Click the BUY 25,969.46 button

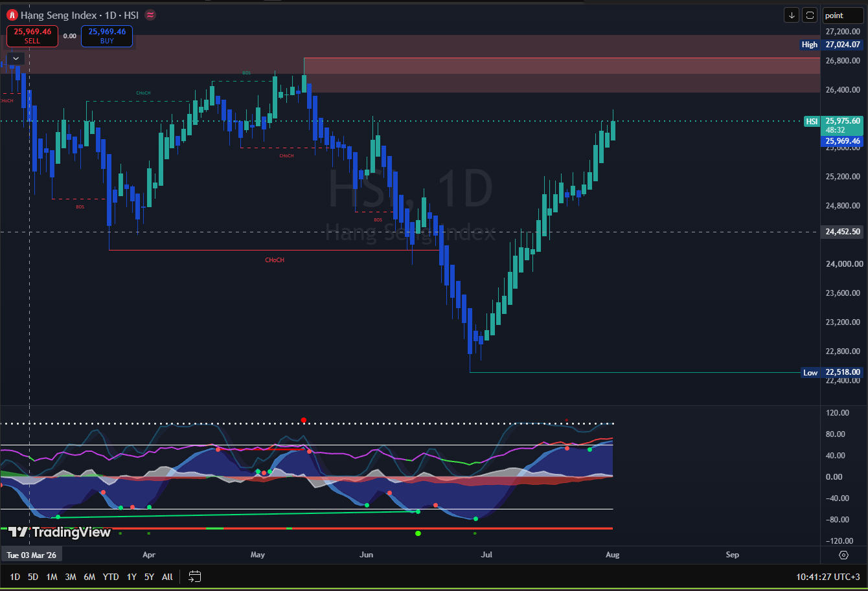click(x=107, y=36)
